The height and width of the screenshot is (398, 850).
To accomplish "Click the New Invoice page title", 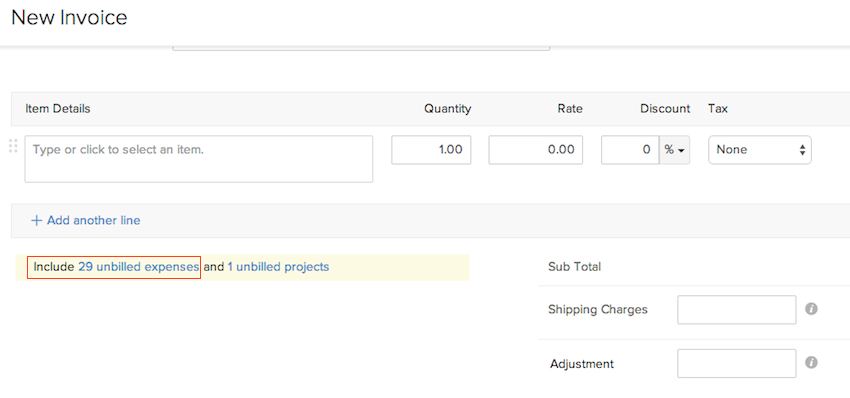I will [x=69, y=17].
